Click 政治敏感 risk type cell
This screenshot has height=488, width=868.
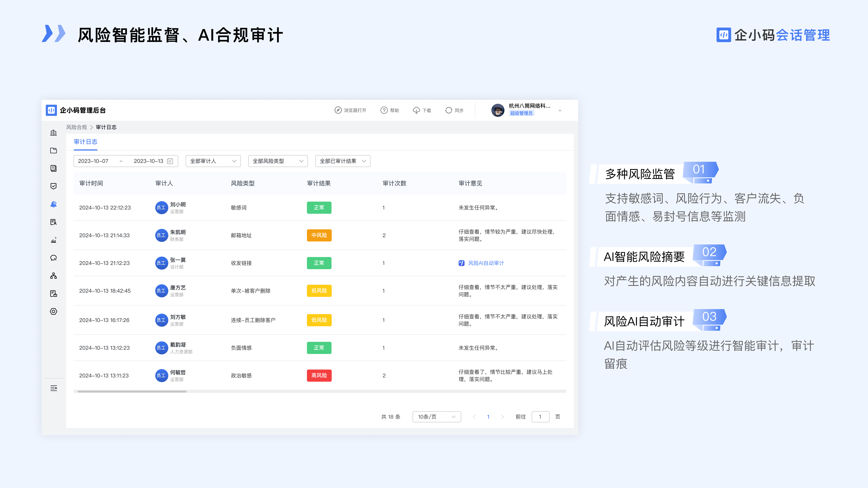pyautogui.click(x=241, y=375)
